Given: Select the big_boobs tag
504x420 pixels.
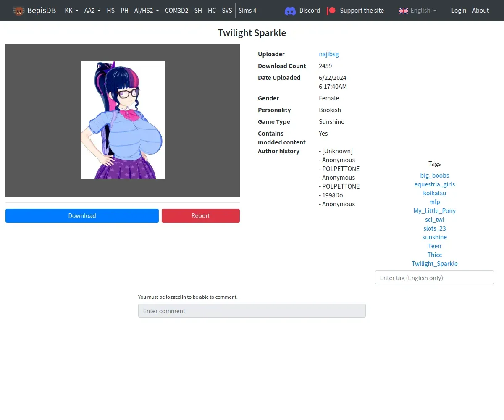Looking at the screenshot, I should (x=435, y=176).
